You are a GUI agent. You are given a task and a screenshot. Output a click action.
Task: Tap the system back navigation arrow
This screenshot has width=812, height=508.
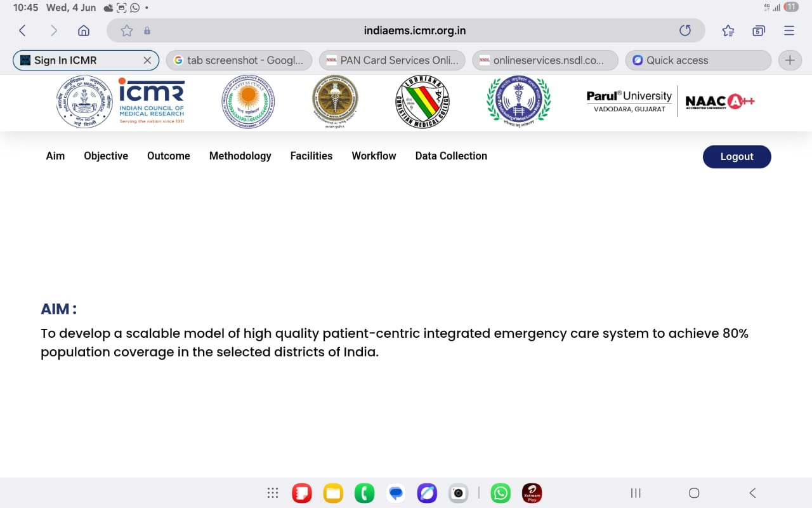pos(752,493)
